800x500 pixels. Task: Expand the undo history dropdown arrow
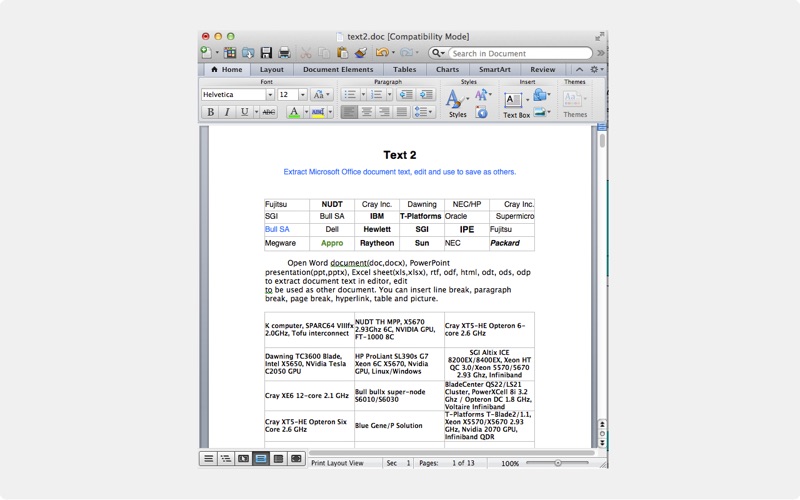point(393,53)
